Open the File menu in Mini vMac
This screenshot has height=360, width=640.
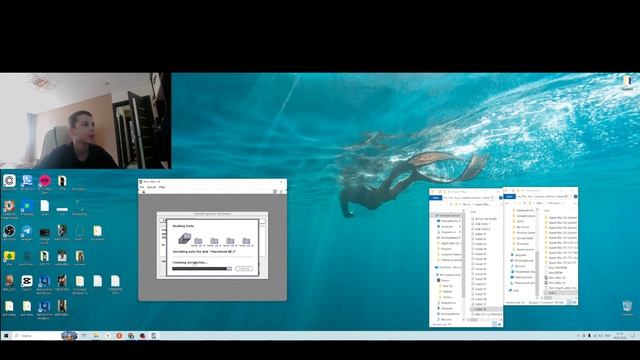[x=142, y=187]
